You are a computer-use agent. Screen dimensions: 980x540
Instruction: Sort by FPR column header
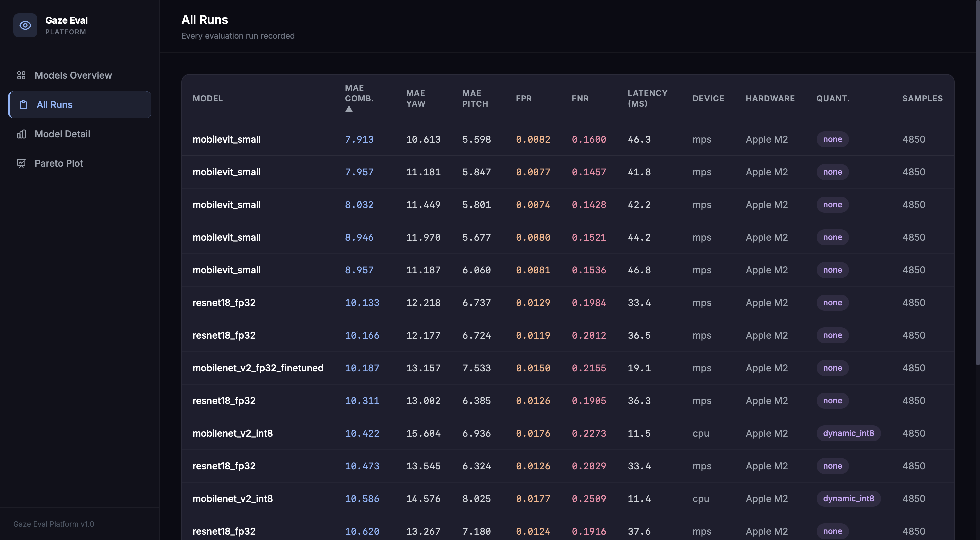pos(524,99)
